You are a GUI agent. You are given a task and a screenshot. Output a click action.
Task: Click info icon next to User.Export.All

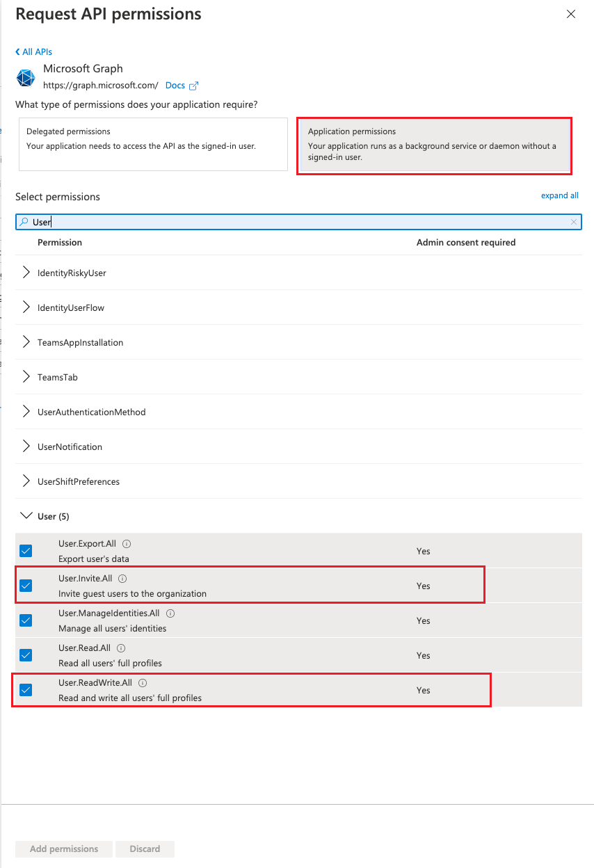click(x=127, y=544)
